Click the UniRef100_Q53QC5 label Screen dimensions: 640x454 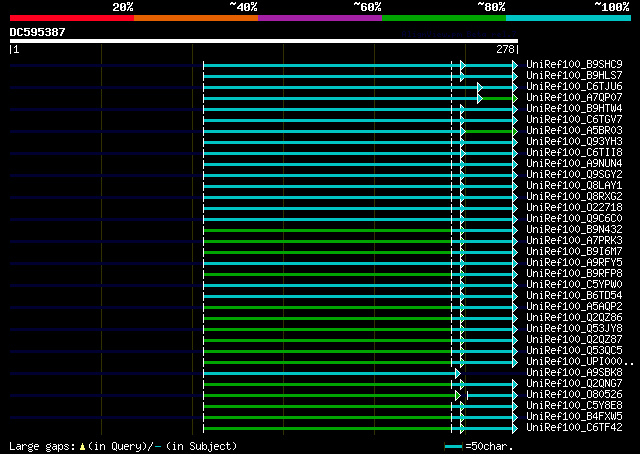tap(574, 351)
